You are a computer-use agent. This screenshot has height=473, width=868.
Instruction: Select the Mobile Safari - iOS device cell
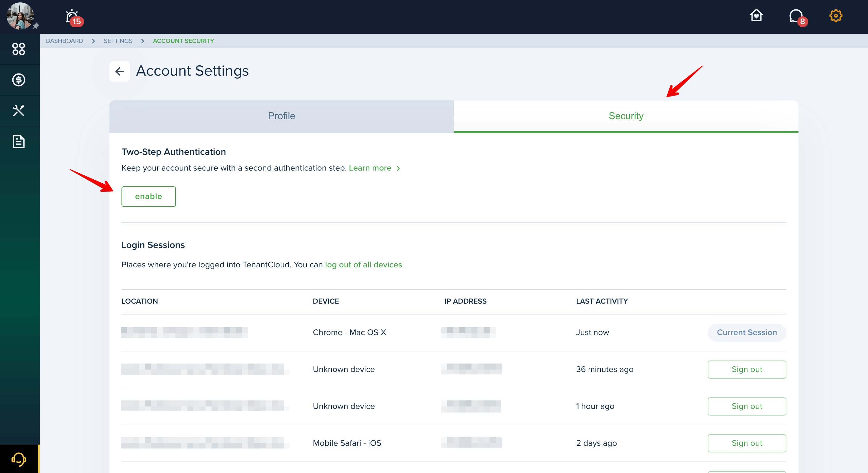tap(347, 443)
